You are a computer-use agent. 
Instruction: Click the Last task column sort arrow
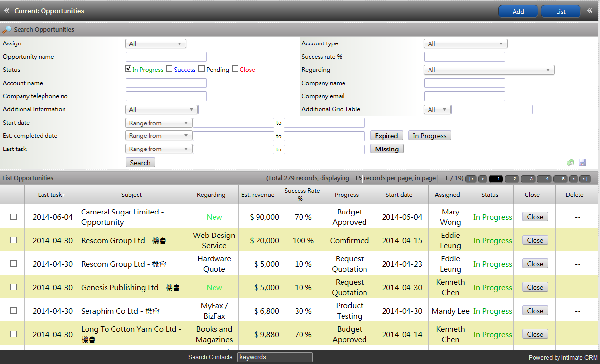pyautogui.click(x=64, y=195)
